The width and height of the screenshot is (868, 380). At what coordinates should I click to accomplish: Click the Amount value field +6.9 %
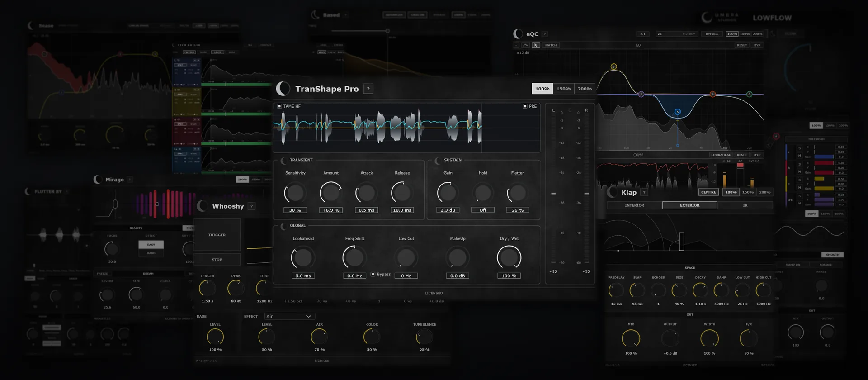pyautogui.click(x=330, y=210)
